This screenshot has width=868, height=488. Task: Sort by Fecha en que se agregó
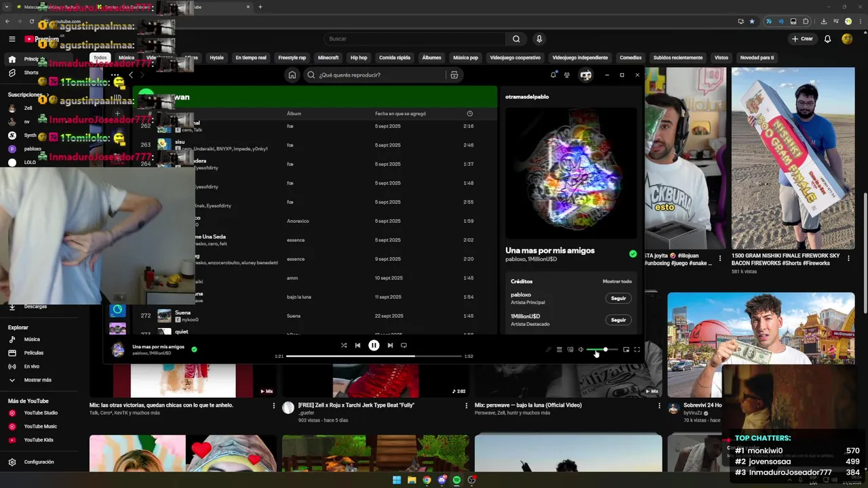coord(400,114)
